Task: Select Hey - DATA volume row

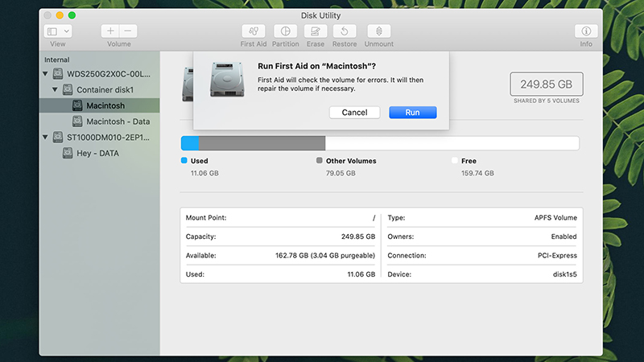Action: coord(99,153)
